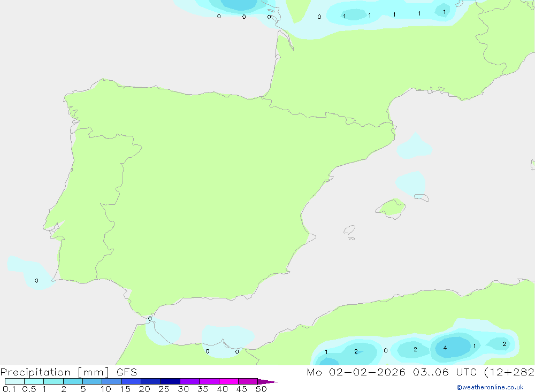535x392 pixels.
Task: Click the 'Precipitation [mm]' title text
Action: (55, 372)
